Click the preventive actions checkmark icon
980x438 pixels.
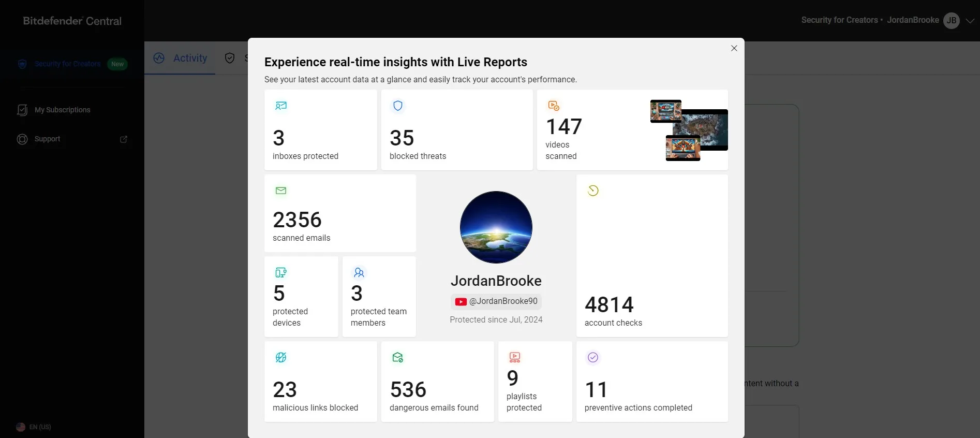[593, 357]
